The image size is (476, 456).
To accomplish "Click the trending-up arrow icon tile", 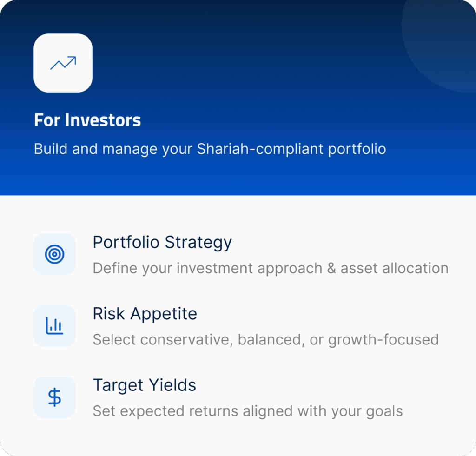I will pyautogui.click(x=63, y=63).
